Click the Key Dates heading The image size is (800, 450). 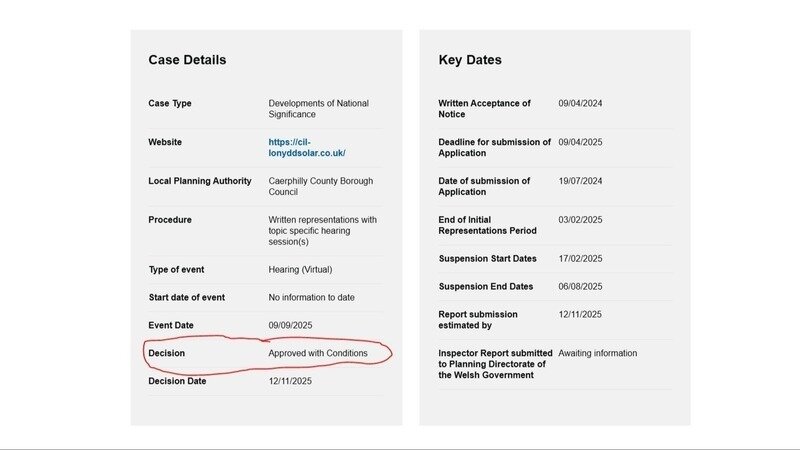[470, 60]
